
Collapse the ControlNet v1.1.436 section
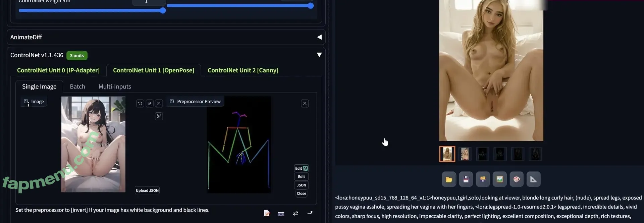(x=319, y=55)
